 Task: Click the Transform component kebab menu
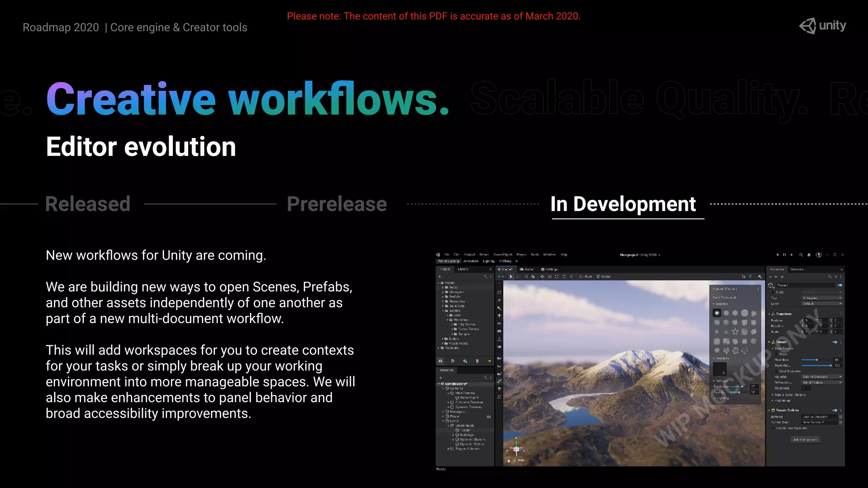pos(841,313)
